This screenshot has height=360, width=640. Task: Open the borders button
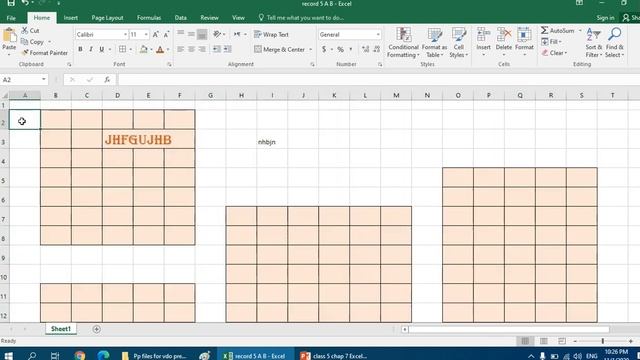click(x=122, y=49)
